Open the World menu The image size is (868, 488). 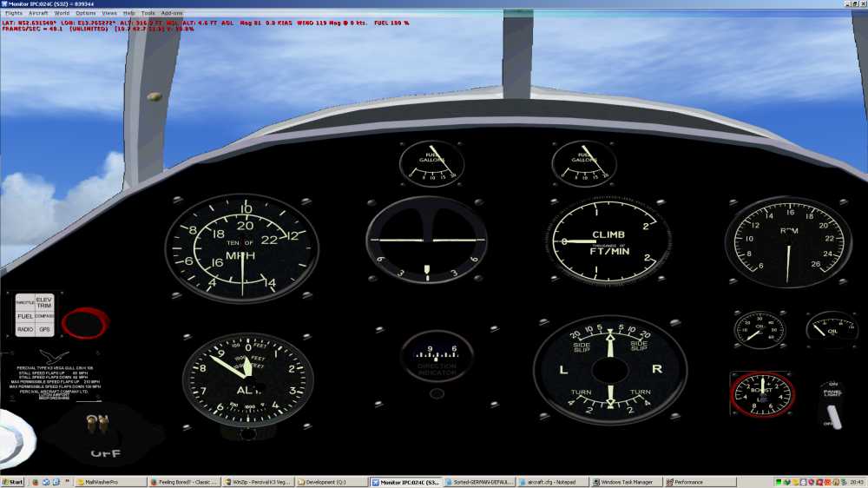[62, 13]
